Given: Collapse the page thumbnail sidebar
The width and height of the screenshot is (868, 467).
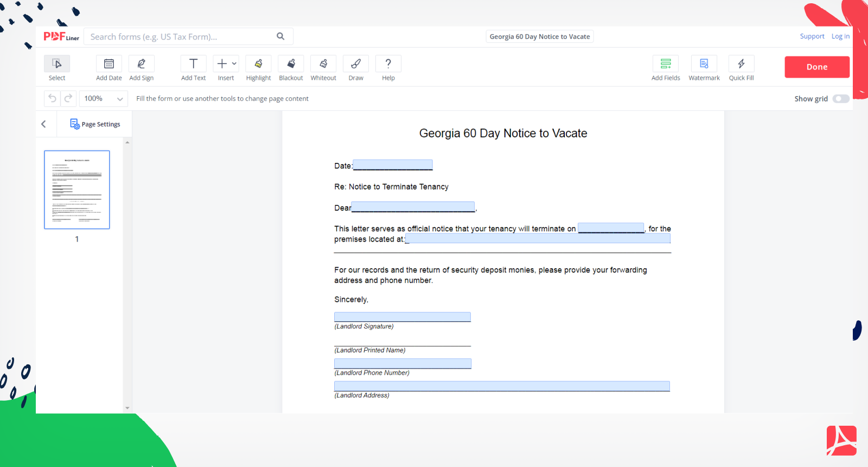Looking at the screenshot, I should [x=44, y=124].
